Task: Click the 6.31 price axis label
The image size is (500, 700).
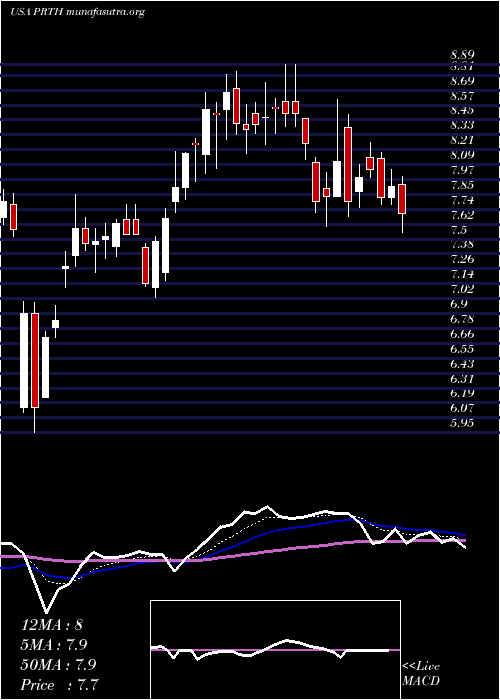Action: point(462,379)
